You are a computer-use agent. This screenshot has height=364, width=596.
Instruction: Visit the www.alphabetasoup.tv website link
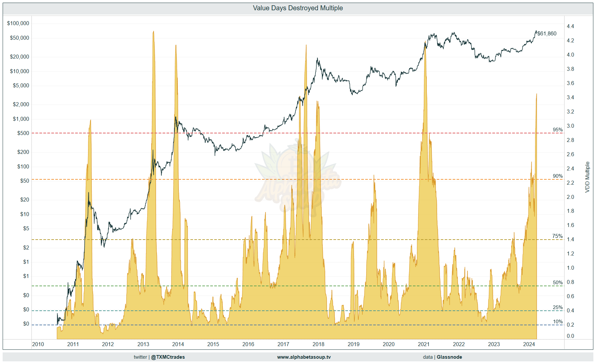[304, 357]
